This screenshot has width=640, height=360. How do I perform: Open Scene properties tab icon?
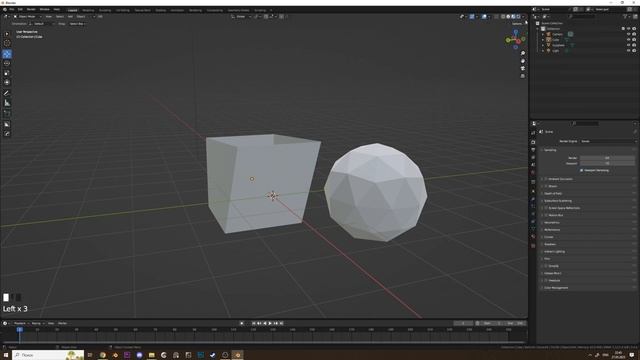pos(533,164)
